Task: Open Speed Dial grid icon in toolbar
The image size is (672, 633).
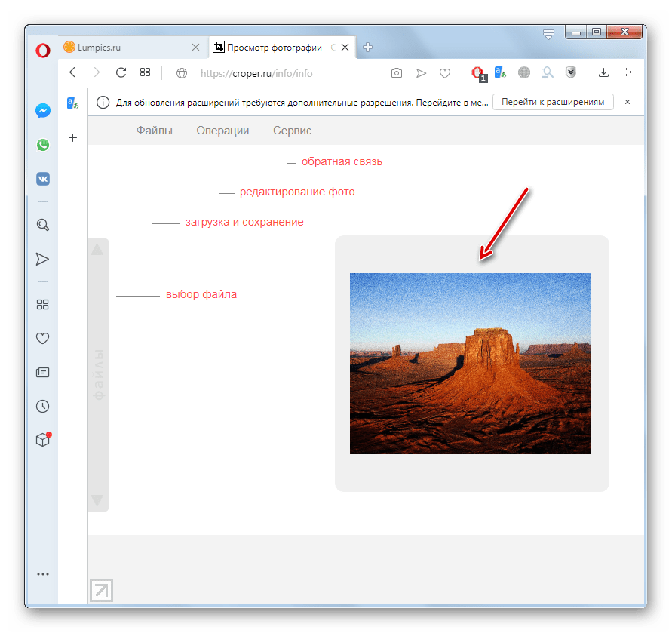Action: (146, 72)
